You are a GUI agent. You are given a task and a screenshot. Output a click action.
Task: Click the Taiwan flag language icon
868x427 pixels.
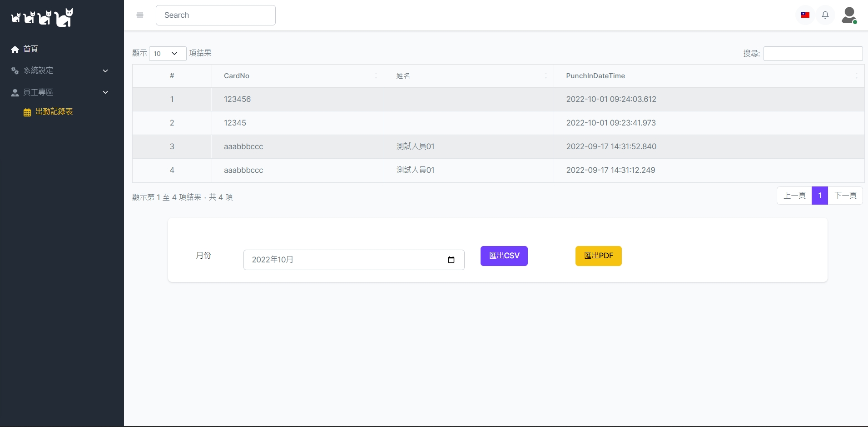click(805, 15)
